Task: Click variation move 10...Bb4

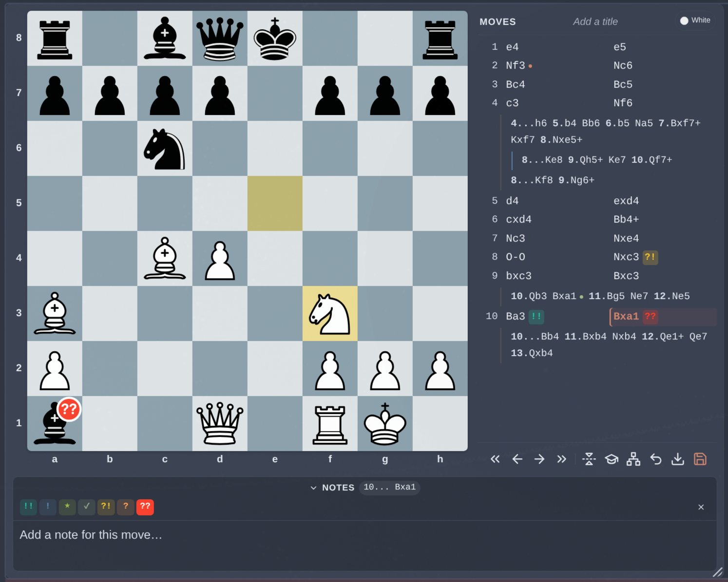Action: pyautogui.click(x=535, y=337)
